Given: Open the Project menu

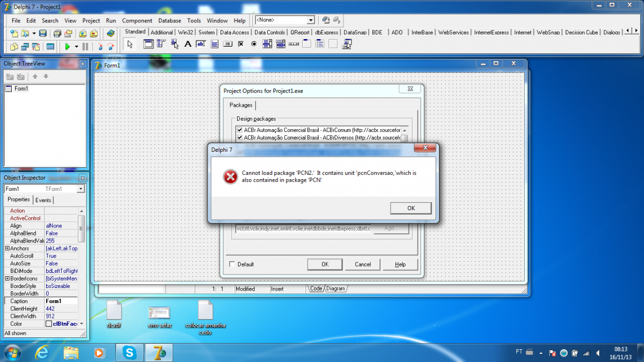Looking at the screenshot, I should (x=91, y=20).
